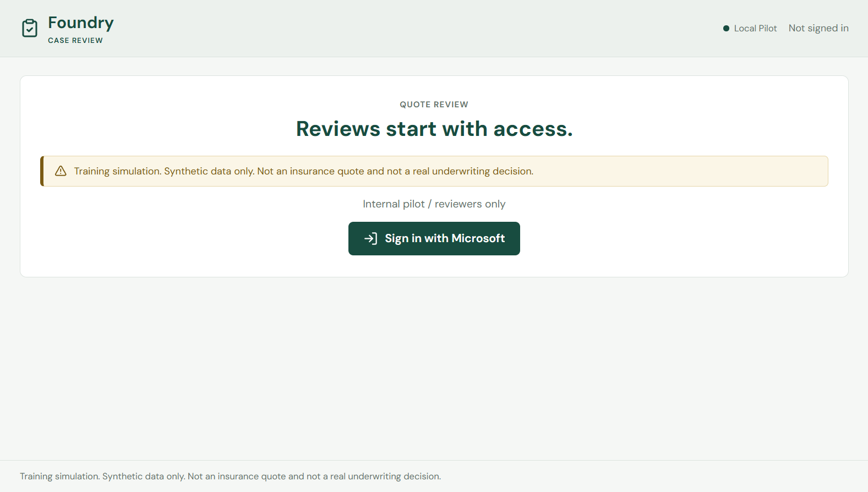Click the Not signed in status
This screenshot has width=868, height=492.
point(818,28)
